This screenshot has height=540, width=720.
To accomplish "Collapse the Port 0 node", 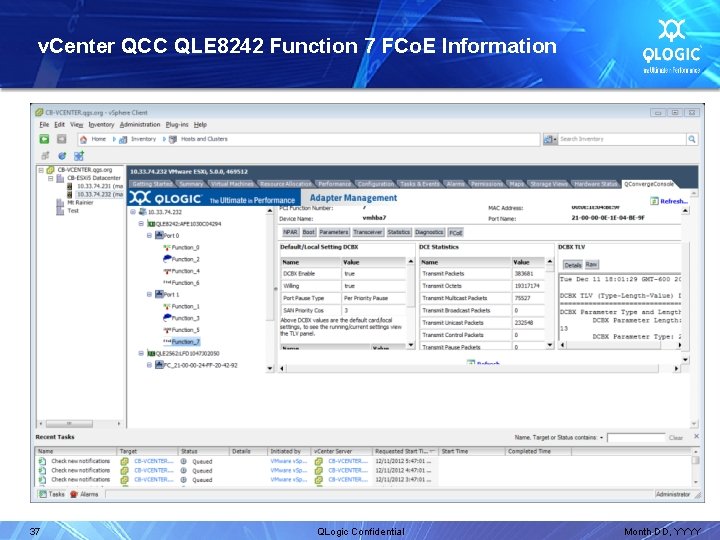I will tap(149, 235).
